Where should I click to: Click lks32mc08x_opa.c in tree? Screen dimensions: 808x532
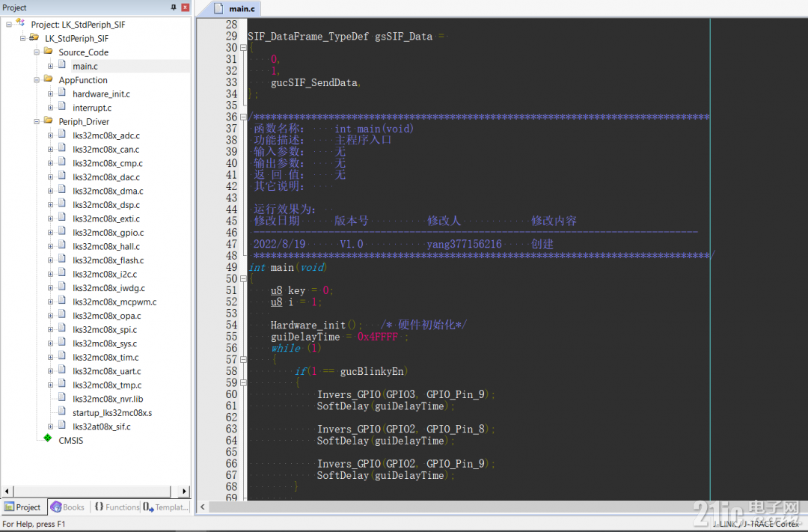tap(107, 316)
